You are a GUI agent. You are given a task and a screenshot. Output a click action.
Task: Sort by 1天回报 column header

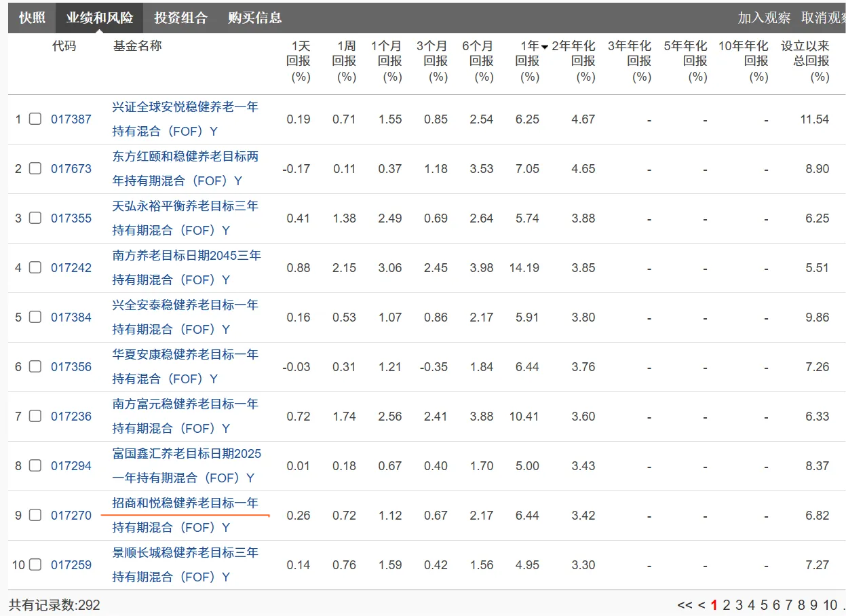[x=299, y=61]
